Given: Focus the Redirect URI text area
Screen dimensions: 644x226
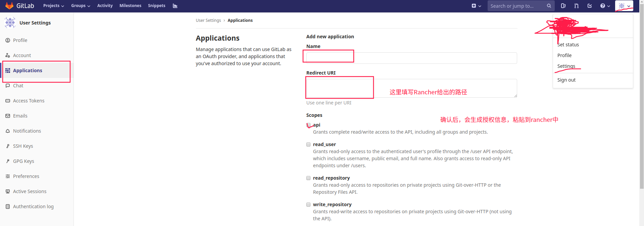Looking at the screenshot, I should click(x=411, y=88).
